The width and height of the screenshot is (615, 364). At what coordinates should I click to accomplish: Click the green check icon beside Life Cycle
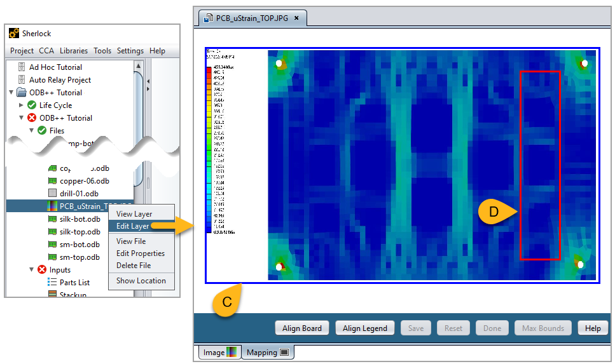[32, 105]
